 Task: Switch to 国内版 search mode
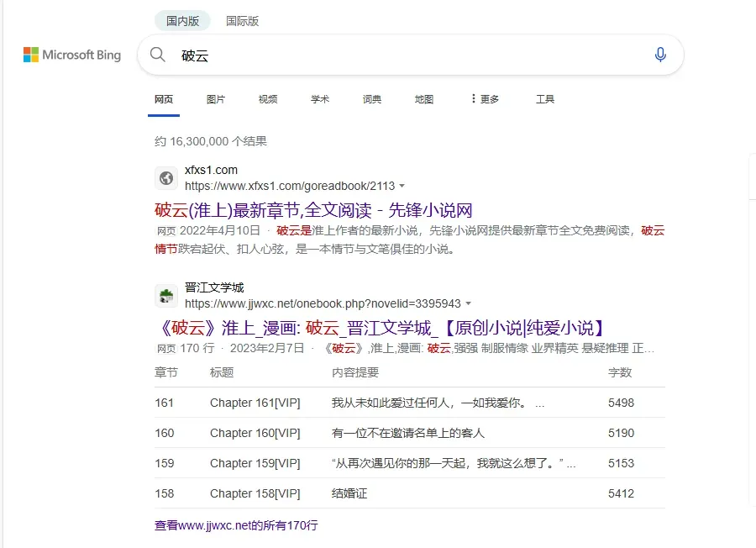(183, 21)
